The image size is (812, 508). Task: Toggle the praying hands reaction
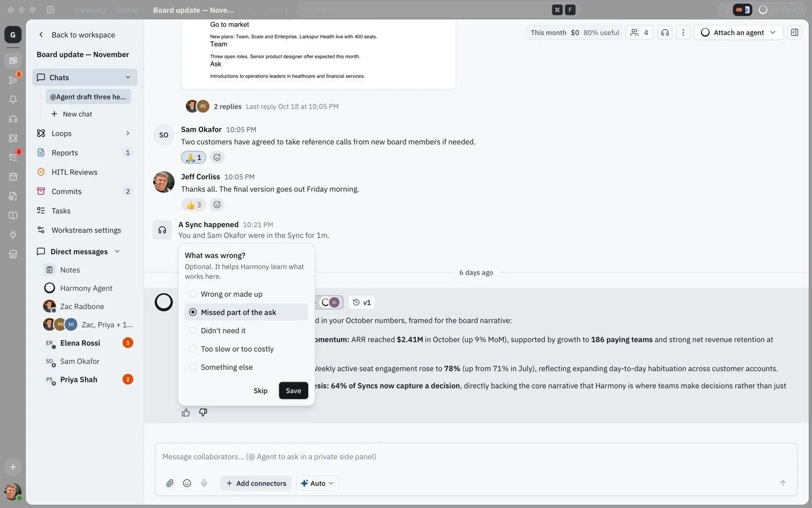point(194,158)
